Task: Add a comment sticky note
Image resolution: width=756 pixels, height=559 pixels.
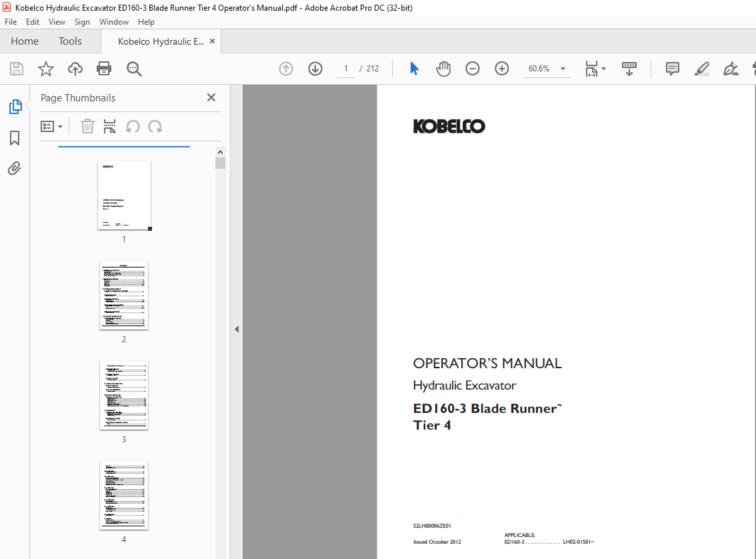Action: click(673, 69)
